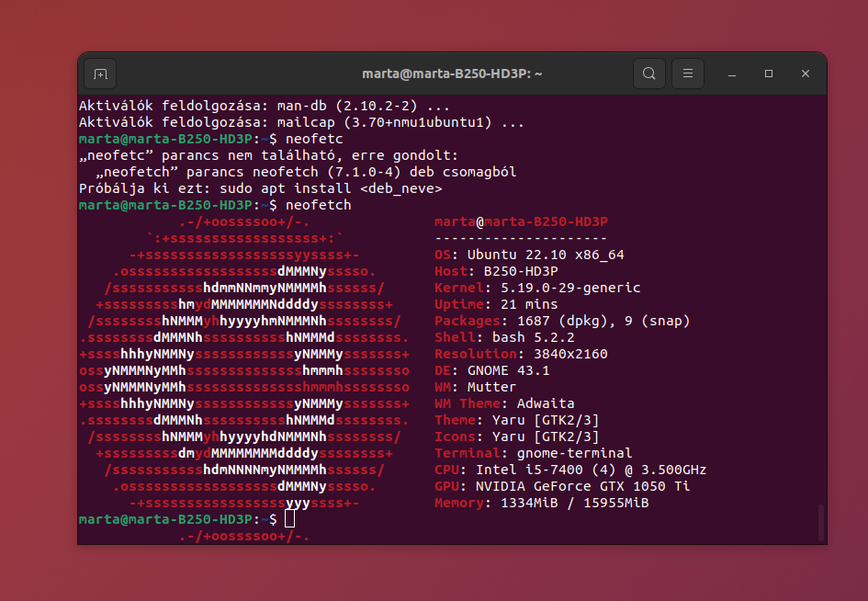Click the mistyped "neofetc" command text
Viewport: 868px width, 601px height.
314,139
